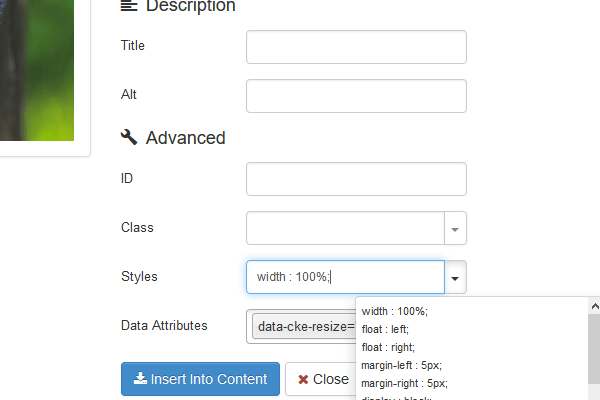Viewport: 600px width, 400px height.
Task: Focus the Alt text field
Action: (x=356, y=96)
